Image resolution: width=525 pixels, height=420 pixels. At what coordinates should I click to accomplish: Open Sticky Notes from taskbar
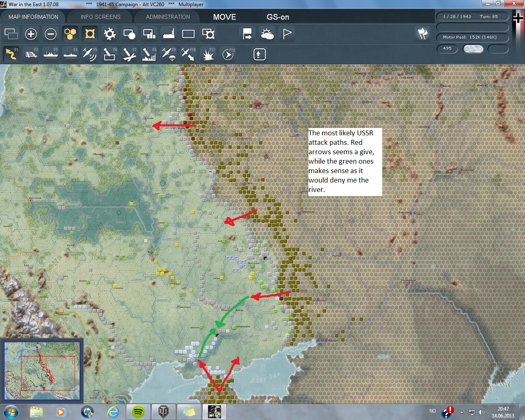(189, 411)
